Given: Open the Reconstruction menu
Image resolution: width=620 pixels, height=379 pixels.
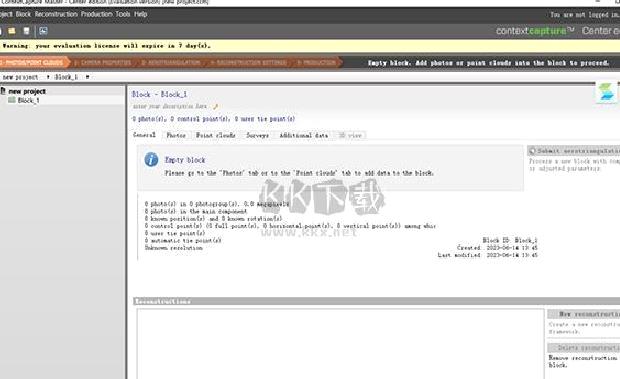Looking at the screenshot, I should (x=56, y=14).
